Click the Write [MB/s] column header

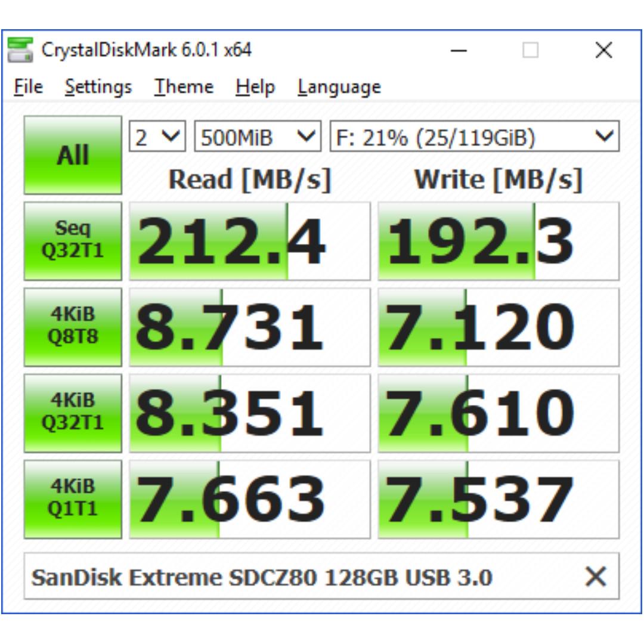(x=498, y=179)
